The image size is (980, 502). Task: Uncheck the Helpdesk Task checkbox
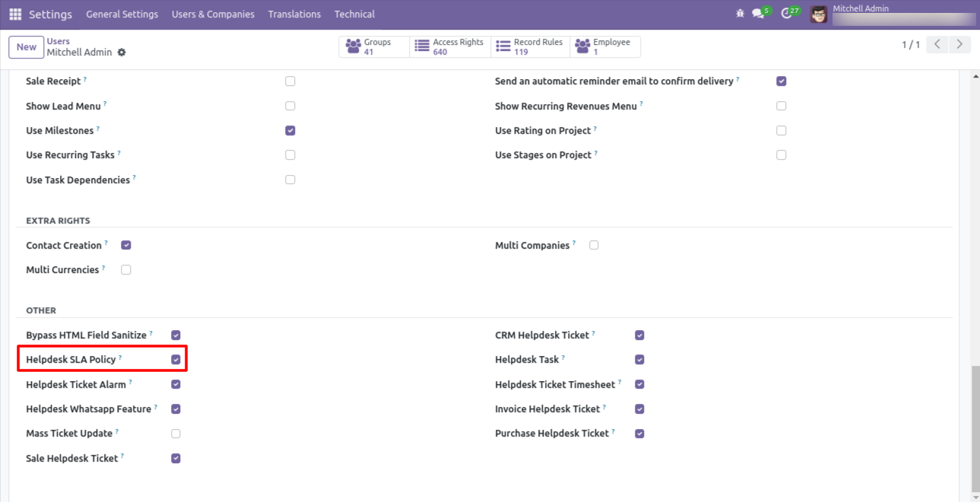(639, 359)
